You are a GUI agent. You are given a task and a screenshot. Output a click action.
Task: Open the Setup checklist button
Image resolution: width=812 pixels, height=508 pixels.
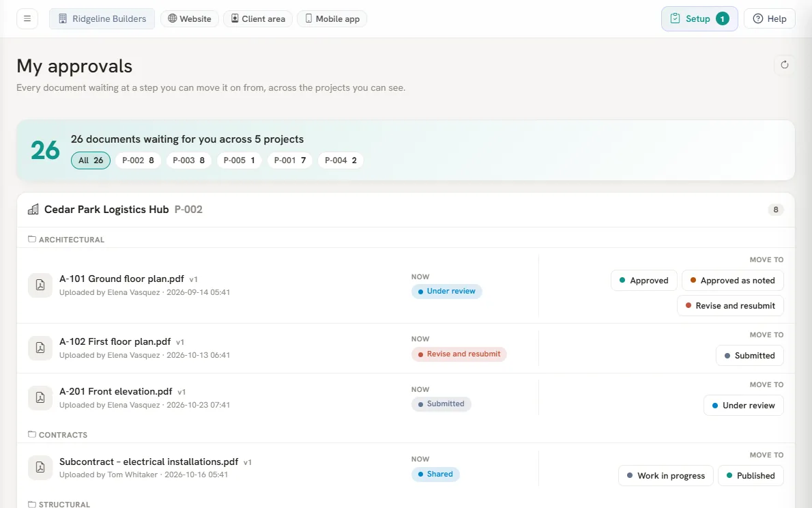[699, 18]
